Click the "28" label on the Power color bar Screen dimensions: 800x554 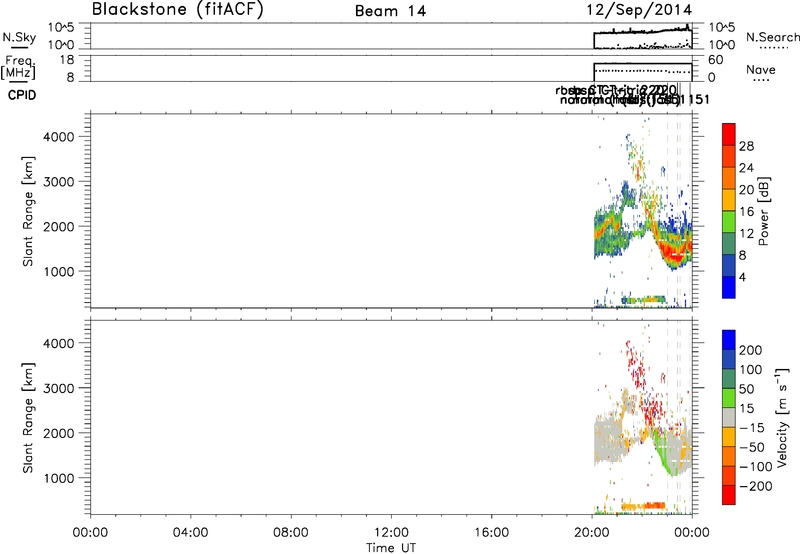point(746,146)
